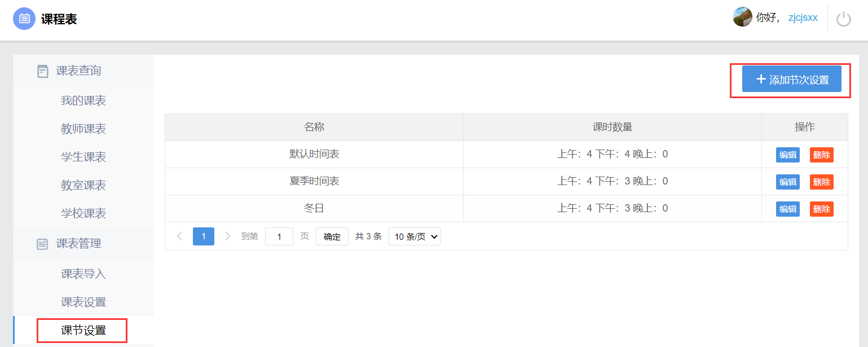Viewport: 868px width, 347px height.
Task: Click the 课表查询 section icon
Action: (x=43, y=71)
